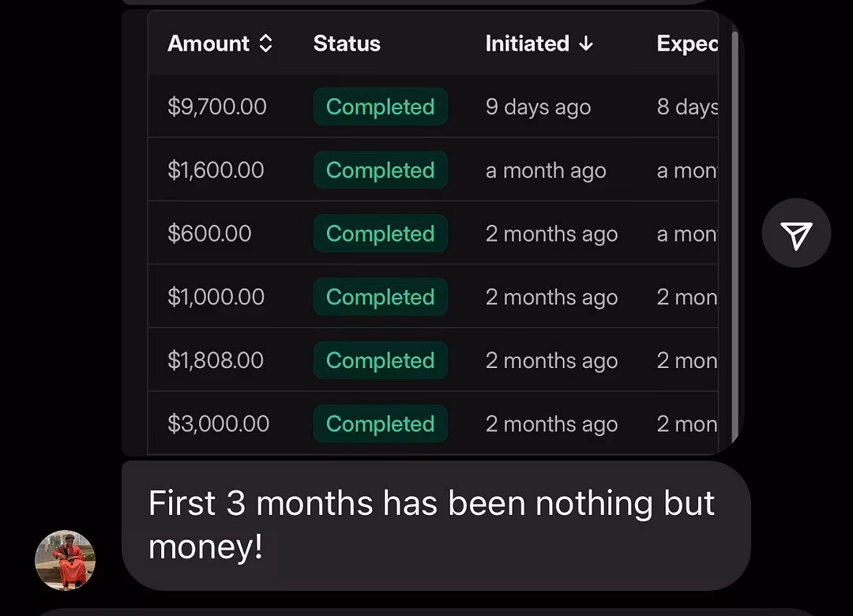The image size is (853, 616).
Task: Click the '9 days ago' initiated cell
Action: tap(538, 107)
